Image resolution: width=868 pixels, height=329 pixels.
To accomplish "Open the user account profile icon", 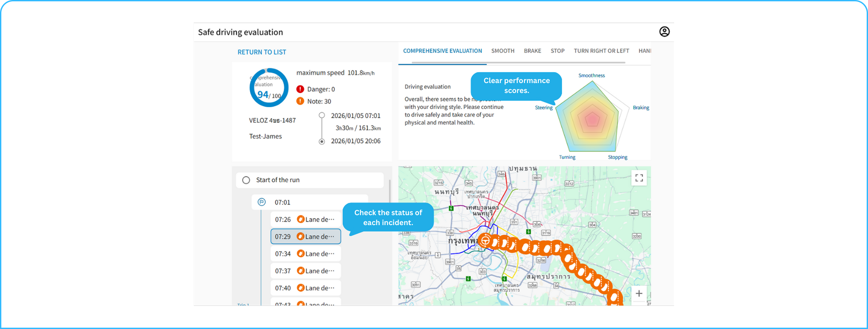I will (x=664, y=32).
